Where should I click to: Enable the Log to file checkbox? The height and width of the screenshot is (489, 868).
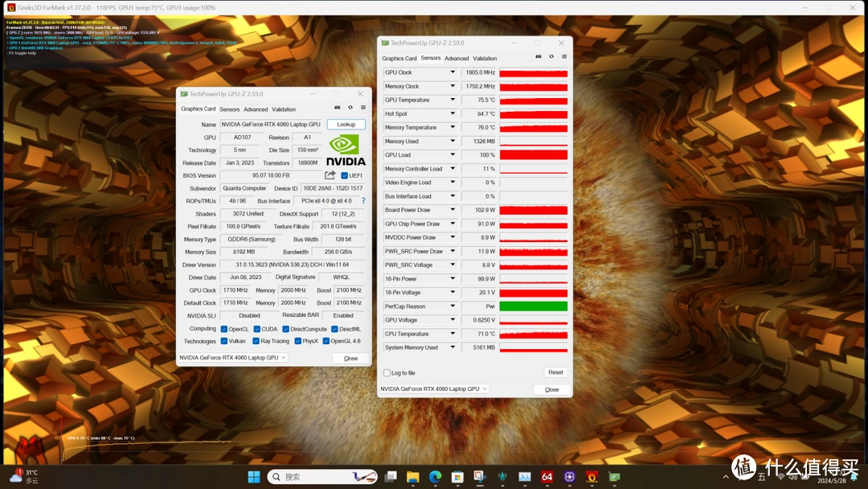click(387, 372)
